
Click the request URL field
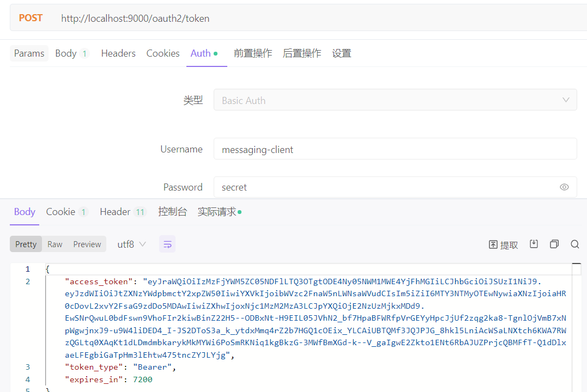click(316, 19)
